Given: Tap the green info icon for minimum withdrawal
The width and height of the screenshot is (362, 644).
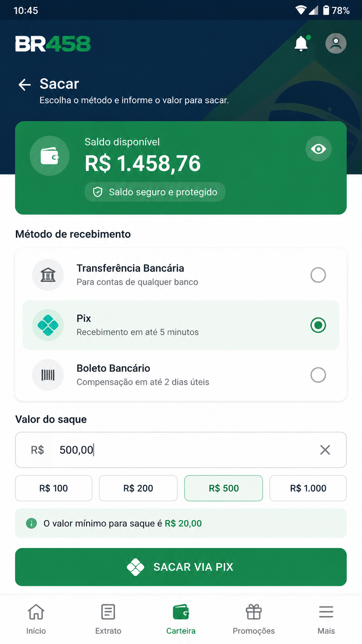Looking at the screenshot, I should click(x=31, y=523).
